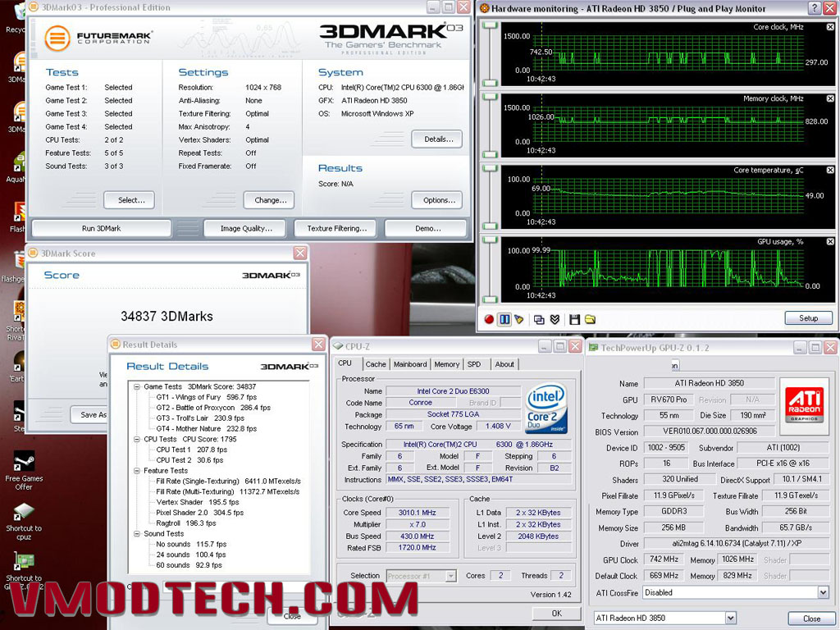Click the GPU usage graph vertical slider

[491, 269]
